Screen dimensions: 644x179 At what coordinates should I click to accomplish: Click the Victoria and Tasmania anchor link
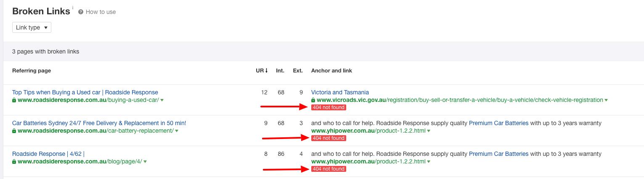[340, 92]
